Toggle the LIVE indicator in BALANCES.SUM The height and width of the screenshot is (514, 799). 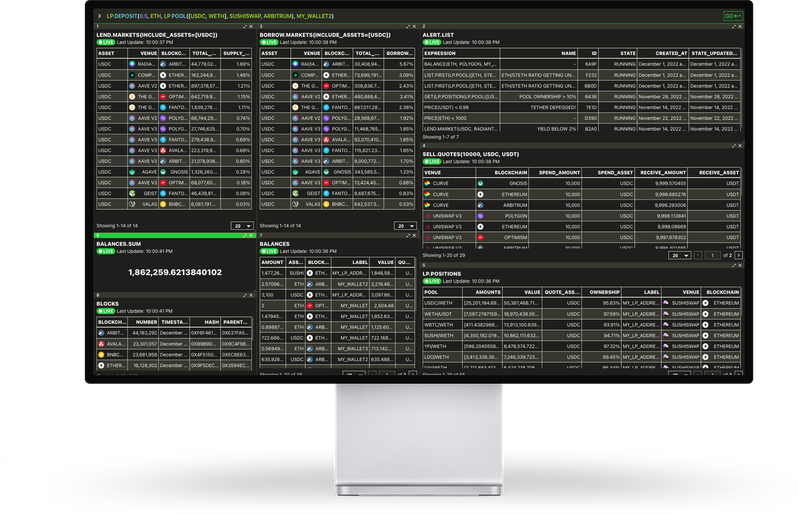[x=105, y=251]
